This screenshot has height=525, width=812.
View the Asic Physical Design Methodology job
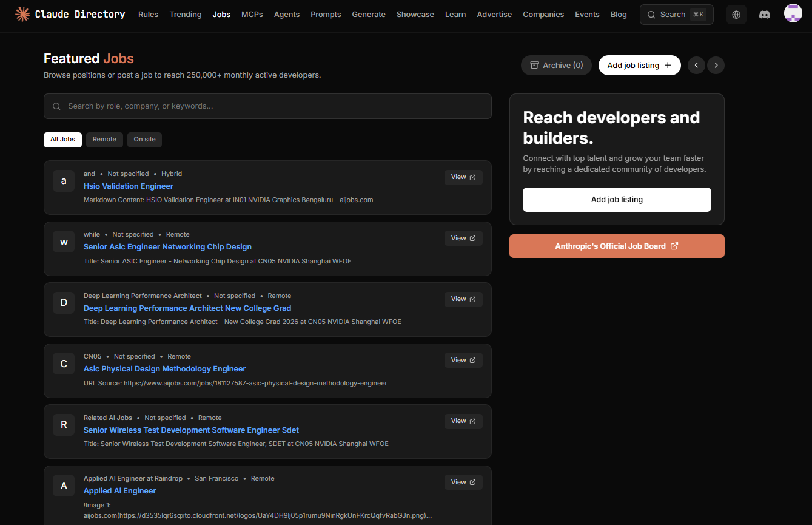[x=463, y=361]
